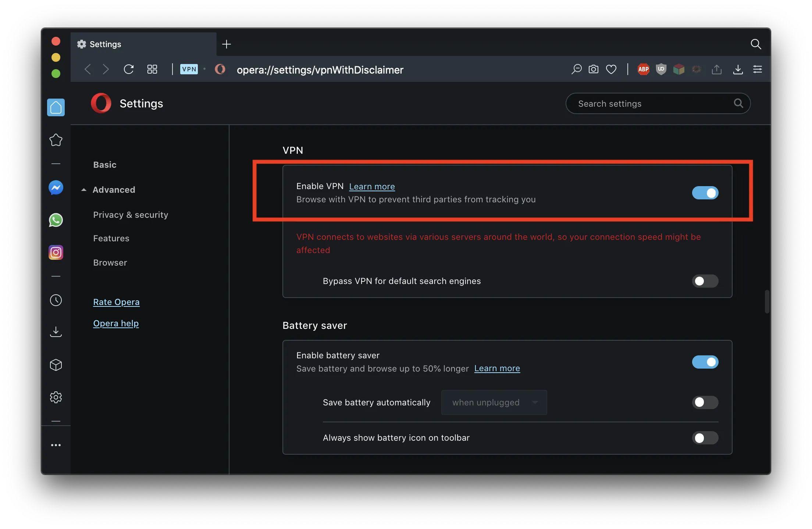The image size is (812, 529).
Task: Open Bookmarks star in the sidebar
Action: click(x=56, y=140)
